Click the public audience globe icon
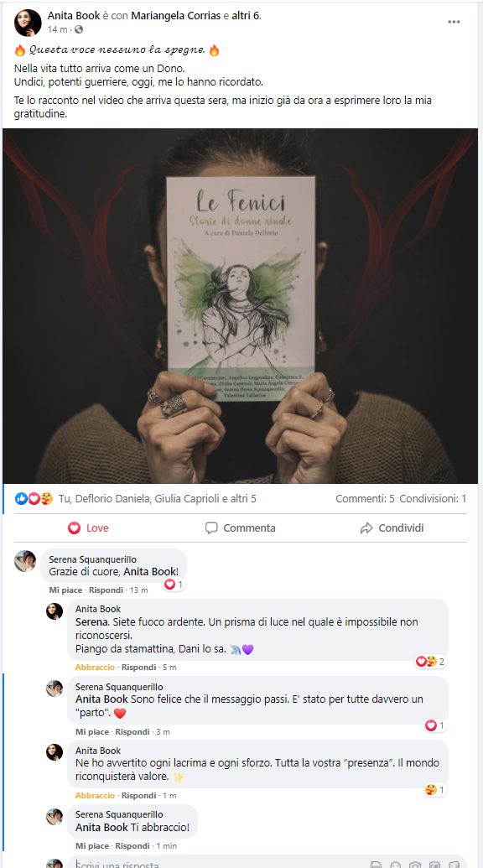 pyautogui.click(x=79, y=29)
